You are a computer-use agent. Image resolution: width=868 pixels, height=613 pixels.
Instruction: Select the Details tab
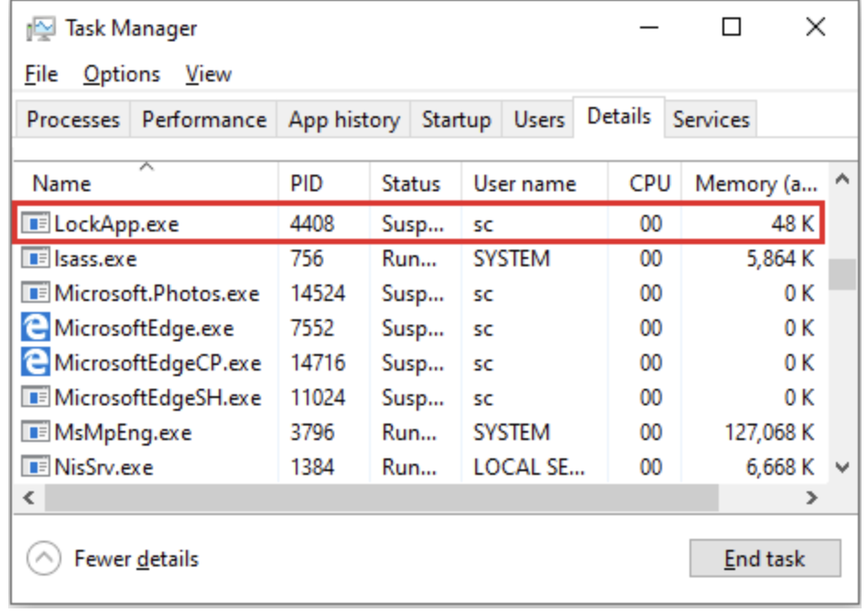coord(619,117)
